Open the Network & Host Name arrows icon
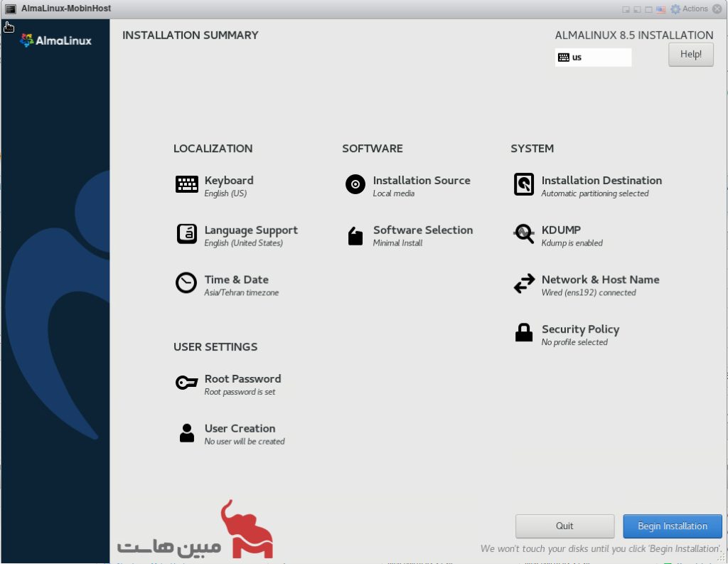 (x=524, y=283)
